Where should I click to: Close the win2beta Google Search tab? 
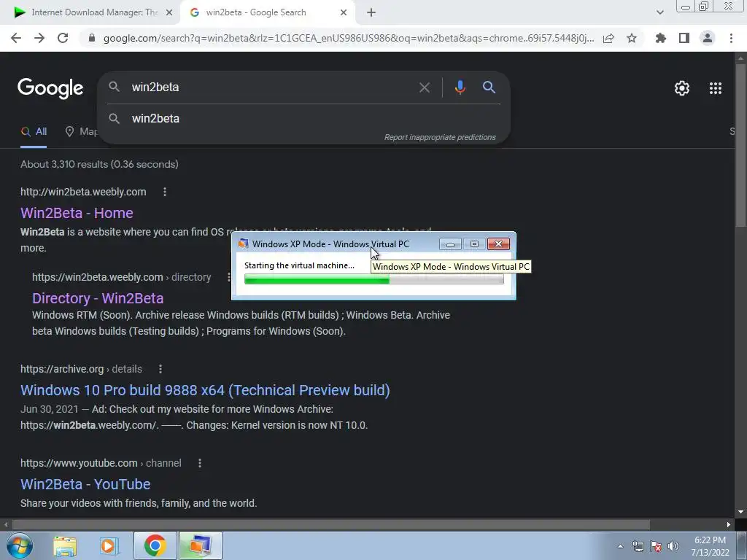pyautogui.click(x=344, y=12)
